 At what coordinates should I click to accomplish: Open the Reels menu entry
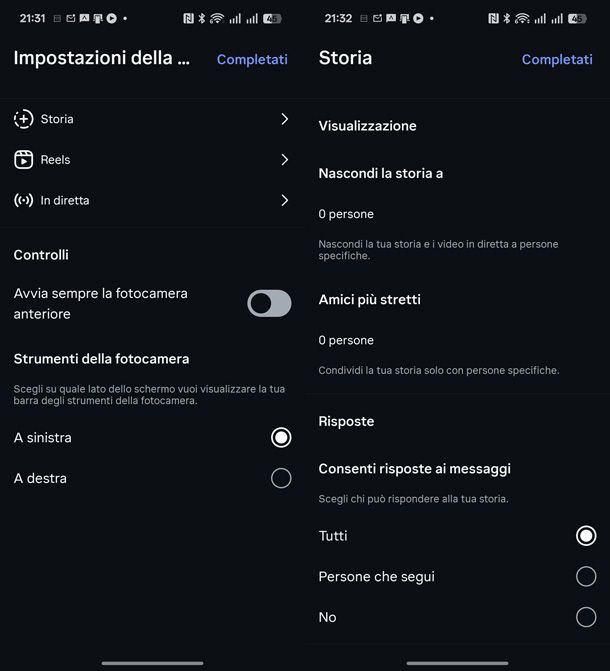click(x=56, y=160)
